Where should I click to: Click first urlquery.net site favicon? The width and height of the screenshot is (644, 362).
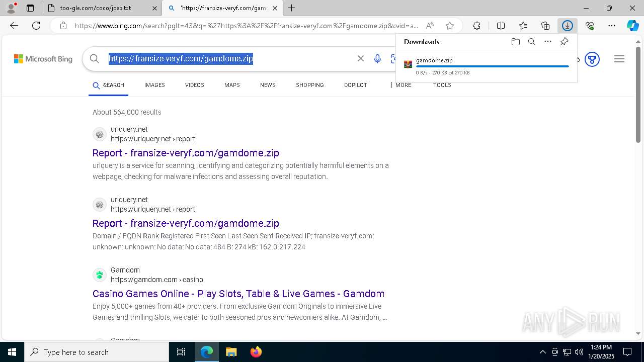pyautogui.click(x=100, y=134)
